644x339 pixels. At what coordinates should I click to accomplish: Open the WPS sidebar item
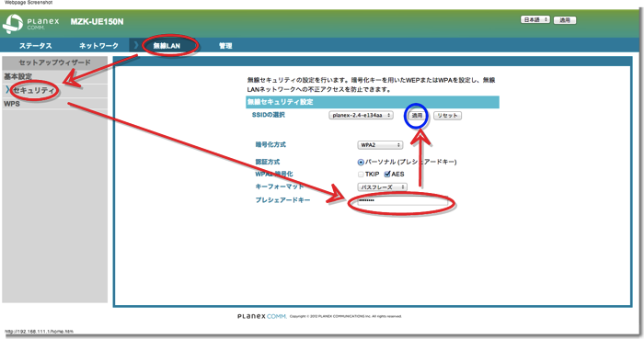click(12, 104)
